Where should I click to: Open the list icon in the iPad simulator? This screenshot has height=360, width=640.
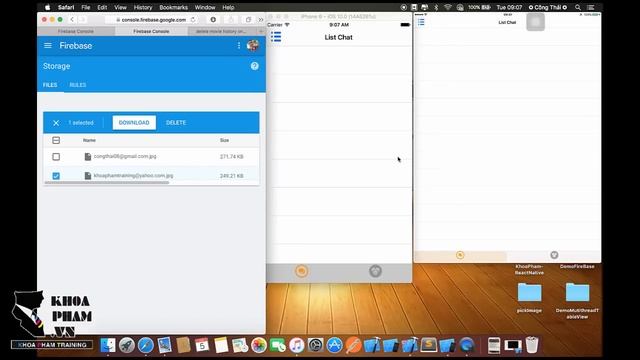pyautogui.click(x=421, y=22)
